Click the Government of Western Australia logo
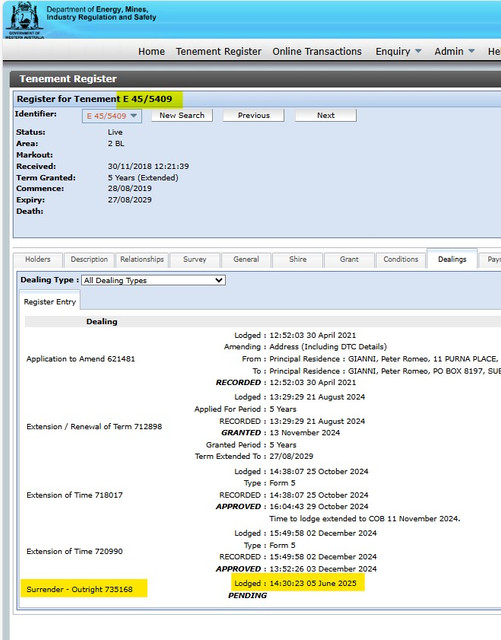501x640 pixels. coord(25,20)
